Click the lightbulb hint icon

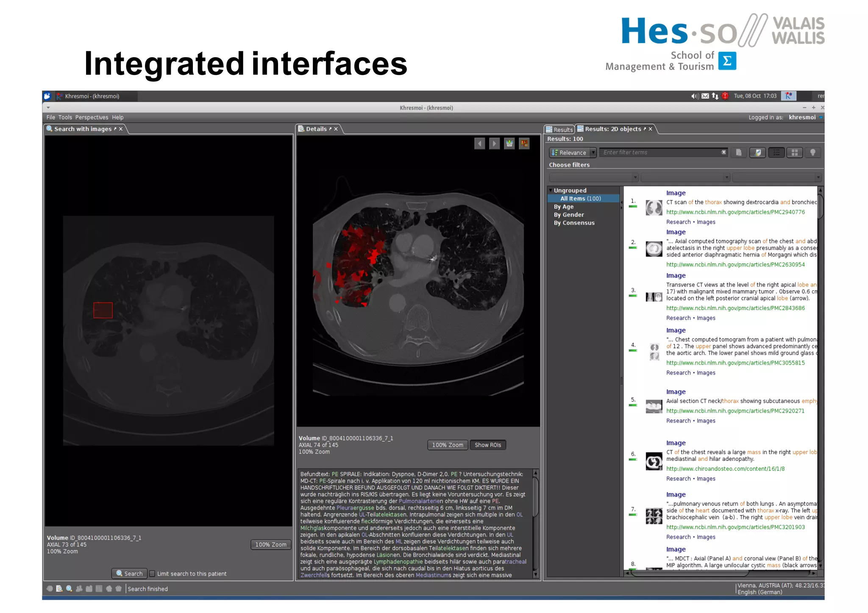coord(813,153)
